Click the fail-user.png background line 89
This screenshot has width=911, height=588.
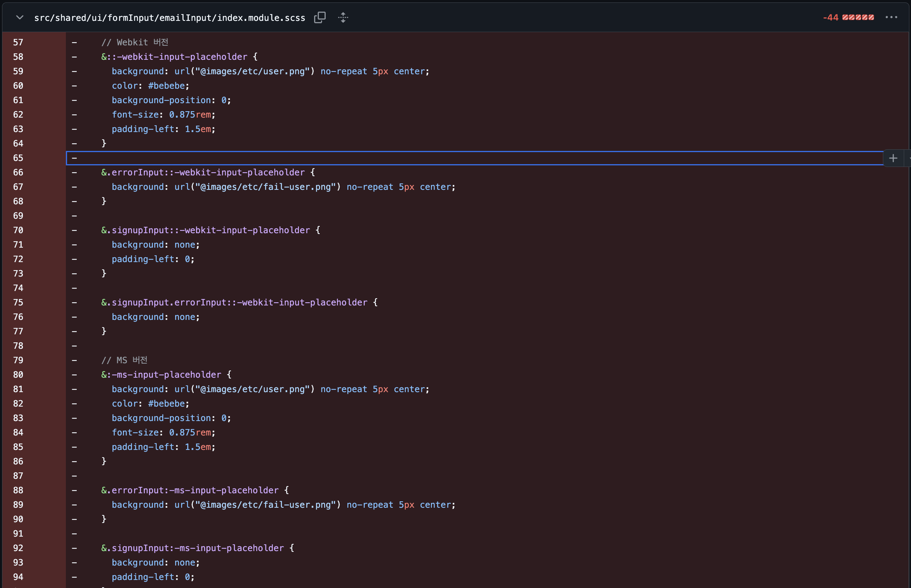pyautogui.click(x=283, y=505)
